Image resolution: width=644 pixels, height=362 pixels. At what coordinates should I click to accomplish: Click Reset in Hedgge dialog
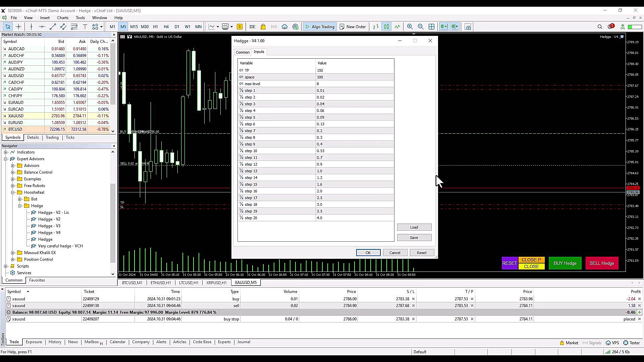422,253
